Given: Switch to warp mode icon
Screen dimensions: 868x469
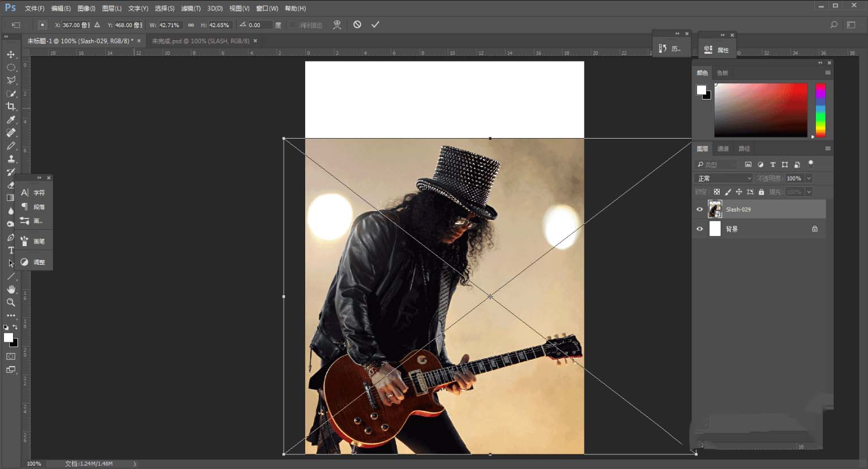Looking at the screenshot, I should point(337,24).
